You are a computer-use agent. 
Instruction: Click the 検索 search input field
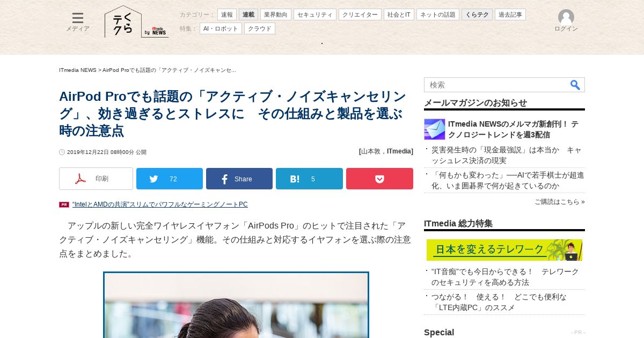pyautogui.click(x=496, y=85)
